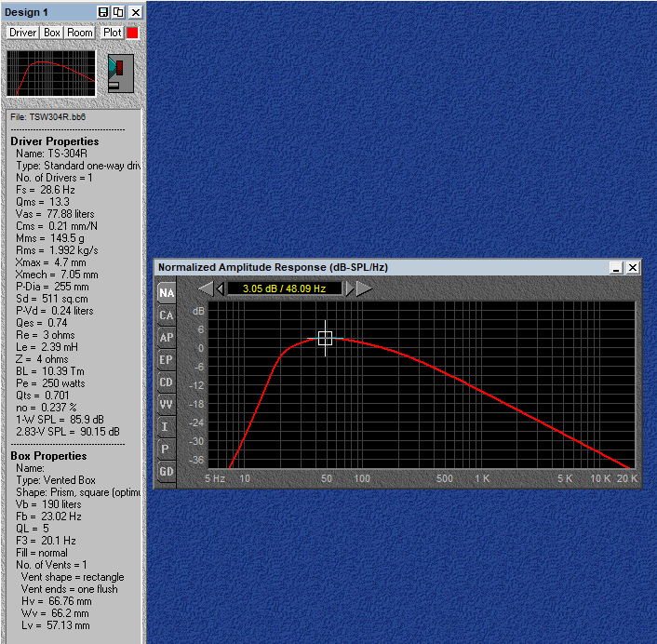
Task: Open the Driver properties button
Action: pos(22,33)
